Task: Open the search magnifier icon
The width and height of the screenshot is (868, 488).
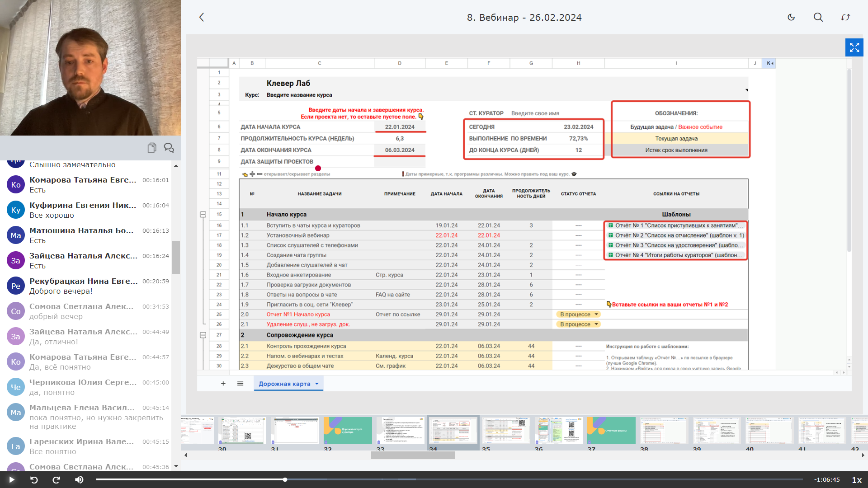Action: 818,17
